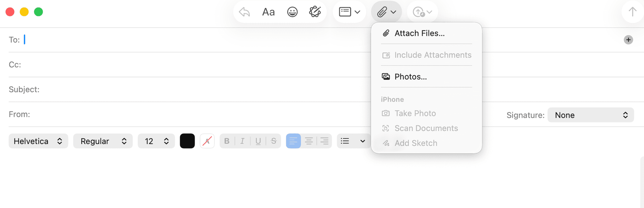Select Scan Documents under iPhone
Screen dimensions: 644x208
point(426,128)
